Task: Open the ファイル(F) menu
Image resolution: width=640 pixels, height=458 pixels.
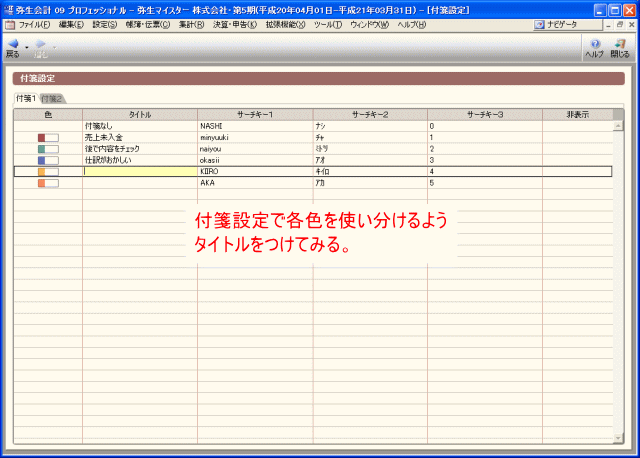Action: click(34, 25)
